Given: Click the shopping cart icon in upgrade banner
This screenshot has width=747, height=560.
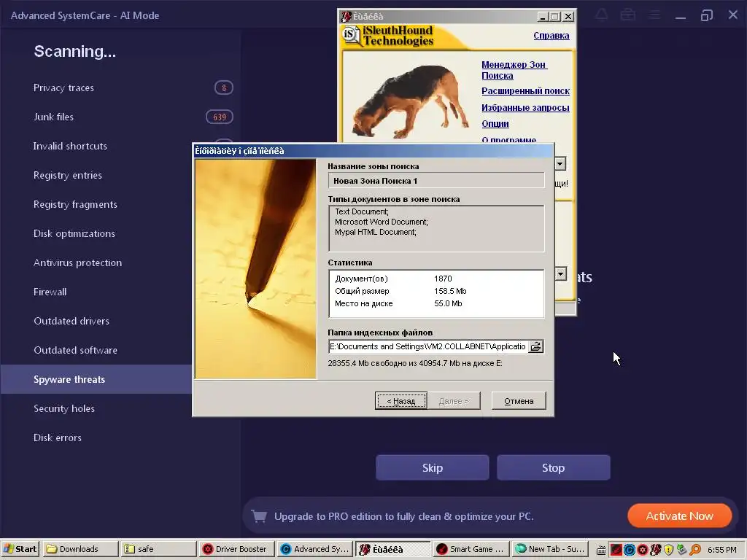Looking at the screenshot, I should 259,516.
